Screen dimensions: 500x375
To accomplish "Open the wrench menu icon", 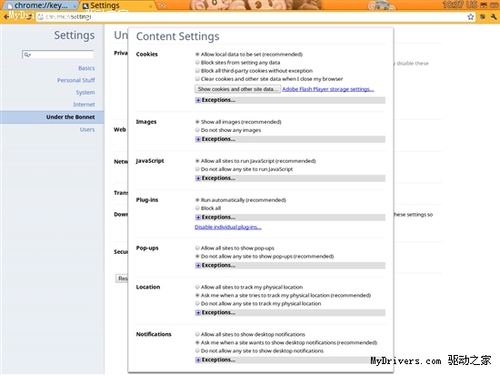I will (494, 17).
